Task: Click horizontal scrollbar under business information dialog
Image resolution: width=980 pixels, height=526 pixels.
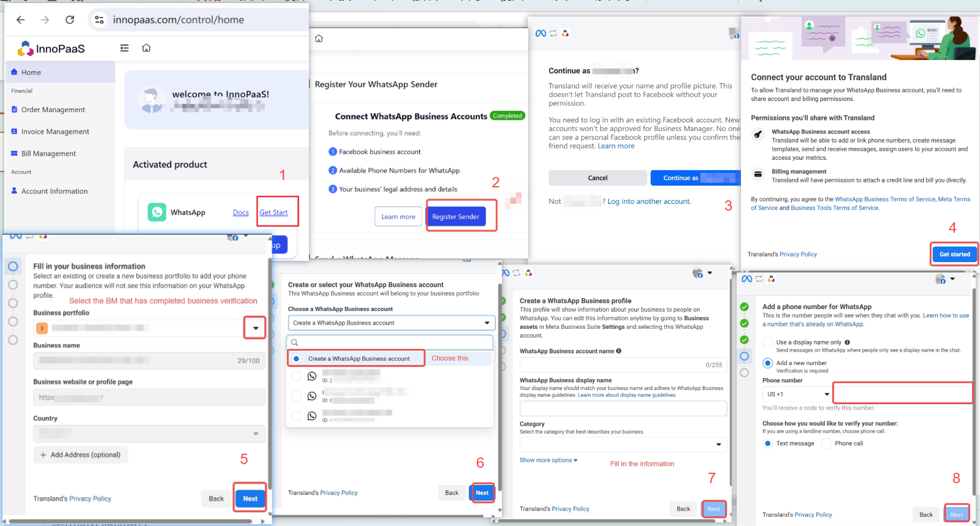Action: 131,522
